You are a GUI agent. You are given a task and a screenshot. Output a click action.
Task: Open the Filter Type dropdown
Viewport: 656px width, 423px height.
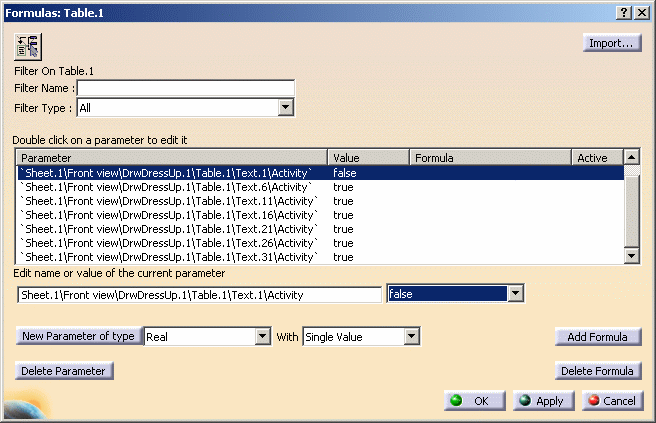[x=284, y=107]
